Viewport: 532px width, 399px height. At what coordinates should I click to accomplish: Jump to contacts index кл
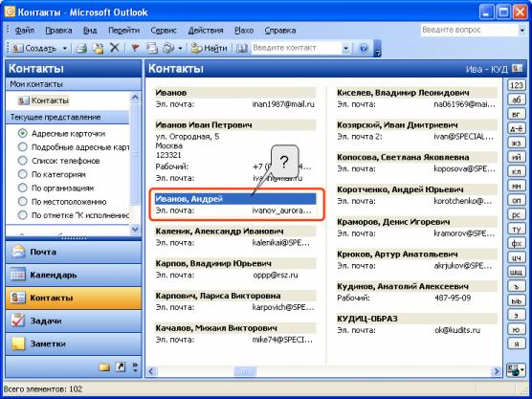[517, 171]
